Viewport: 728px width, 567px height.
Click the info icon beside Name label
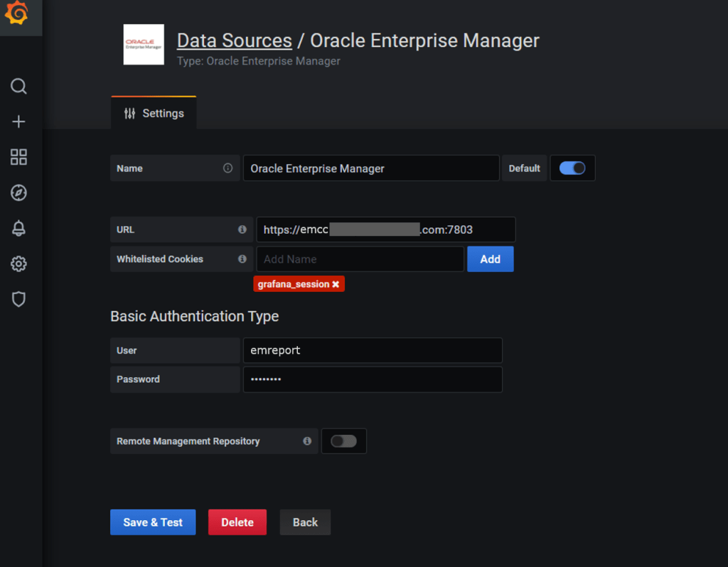(x=227, y=168)
